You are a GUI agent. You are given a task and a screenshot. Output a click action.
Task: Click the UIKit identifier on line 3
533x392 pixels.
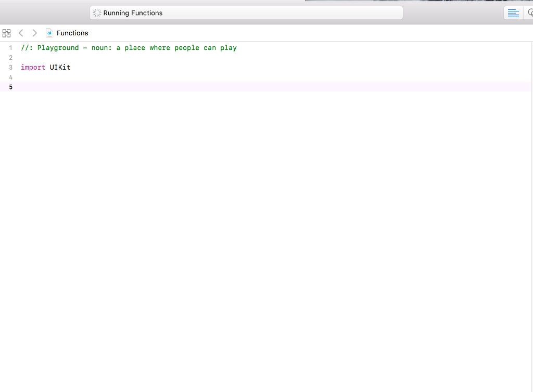tap(60, 67)
